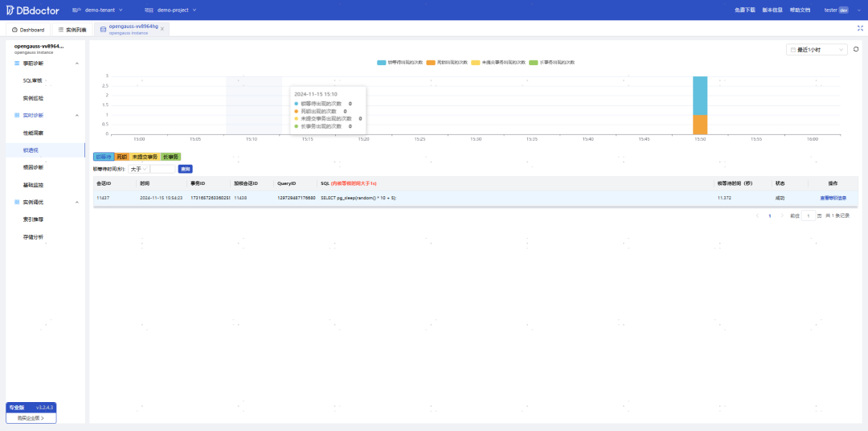This screenshot has height=431, width=868.
Task: Click the 实例列表 tab's list icon
Action: pyautogui.click(x=61, y=30)
